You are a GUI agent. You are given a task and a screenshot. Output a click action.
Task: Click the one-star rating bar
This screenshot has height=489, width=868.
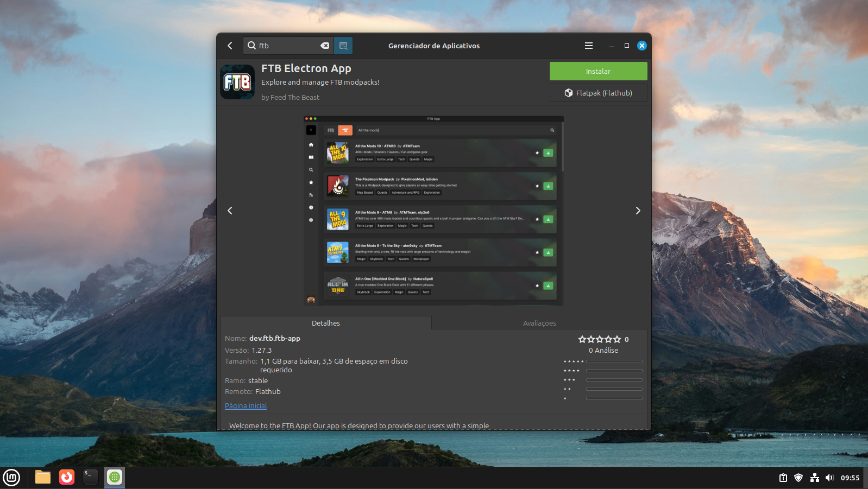coord(614,398)
